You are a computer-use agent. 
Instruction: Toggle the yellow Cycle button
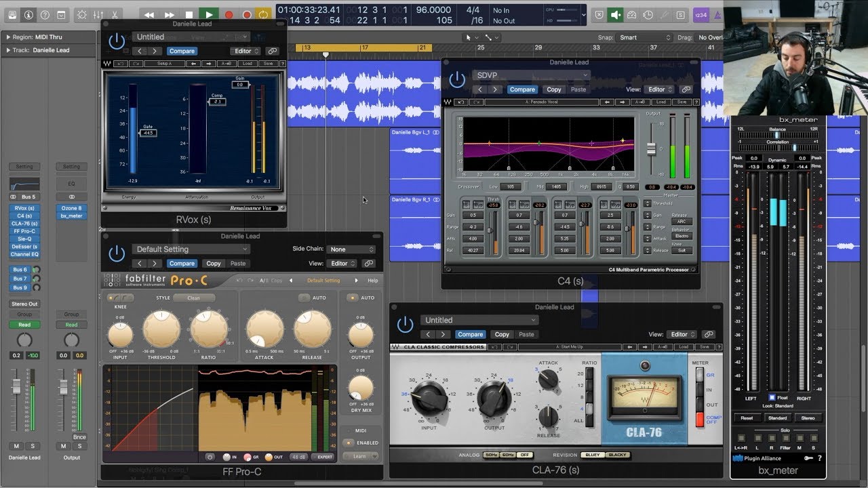(263, 14)
